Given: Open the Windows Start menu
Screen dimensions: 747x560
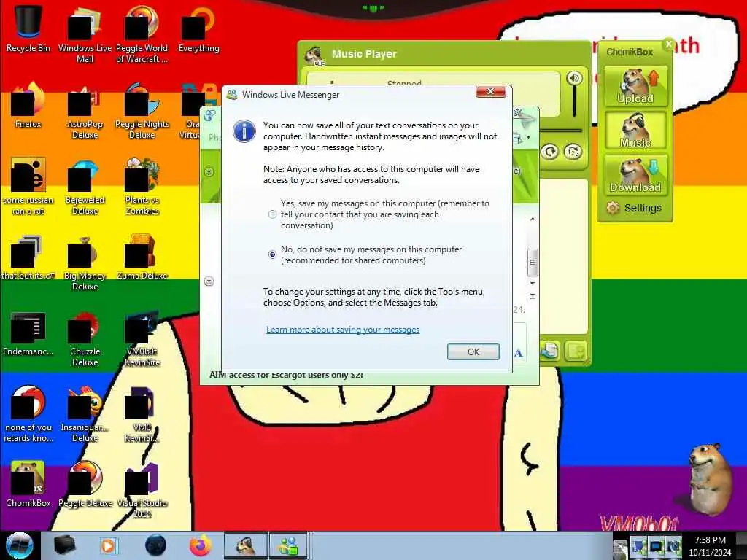Looking at the screenshot, I should click(19, 545).
